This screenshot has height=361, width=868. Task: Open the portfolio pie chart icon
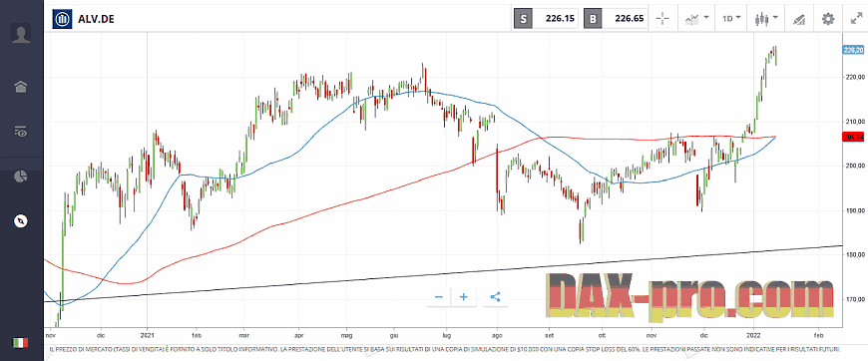pyautogui.click(x=21, y=177)
